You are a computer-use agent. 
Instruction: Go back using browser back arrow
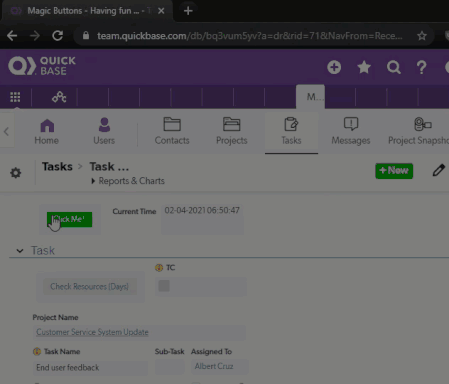(x=12, y=36)
